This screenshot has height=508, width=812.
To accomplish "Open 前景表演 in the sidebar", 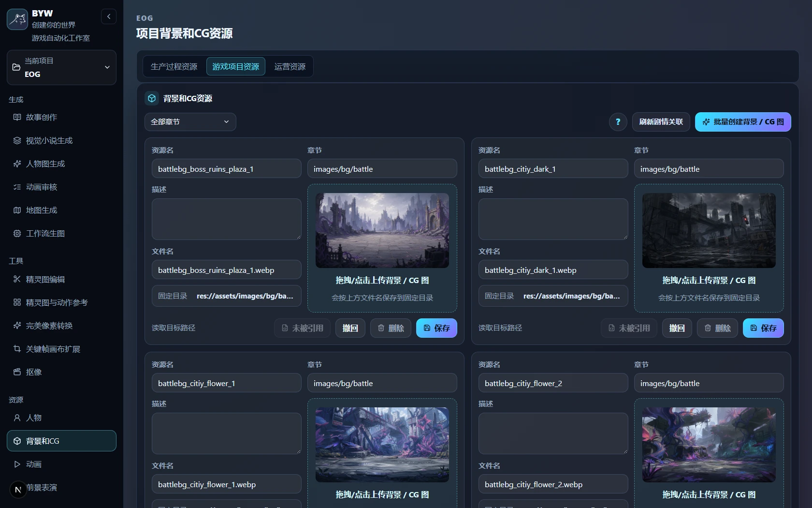I will pos(61,487).
